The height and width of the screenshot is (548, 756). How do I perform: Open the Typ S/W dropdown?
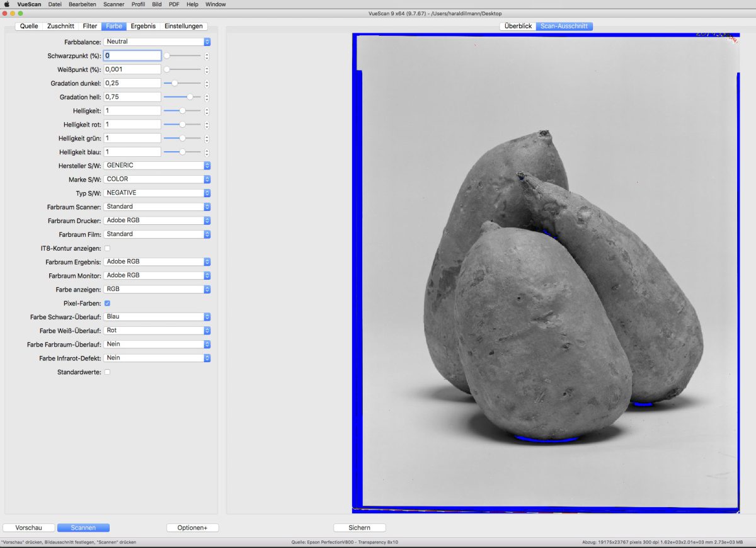coord(157,193)
